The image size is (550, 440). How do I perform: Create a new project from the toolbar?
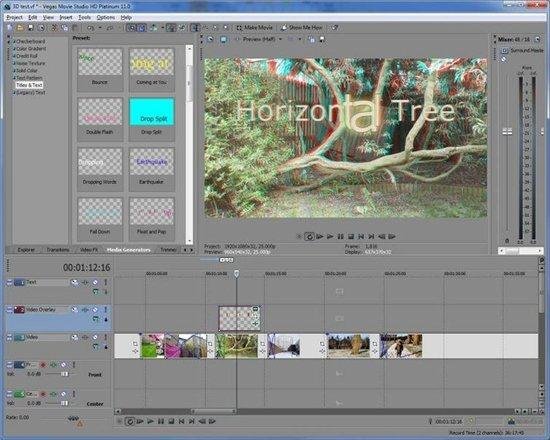(10, 28)
